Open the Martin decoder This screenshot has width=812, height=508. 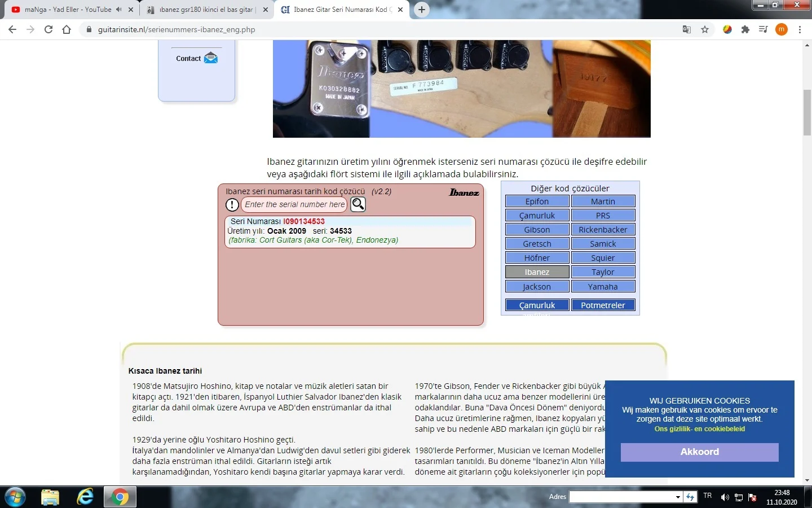tap(603, 202)
